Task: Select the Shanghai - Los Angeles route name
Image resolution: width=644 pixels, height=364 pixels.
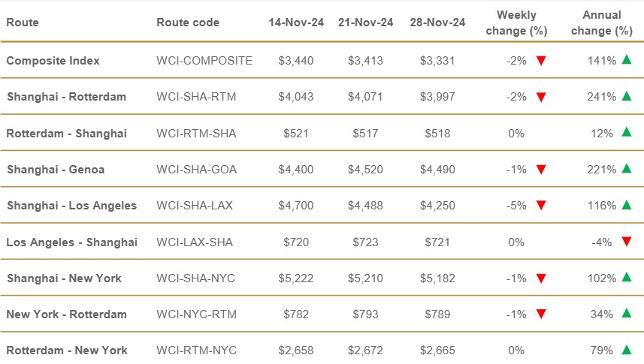Action: click(x=71, y=206)
